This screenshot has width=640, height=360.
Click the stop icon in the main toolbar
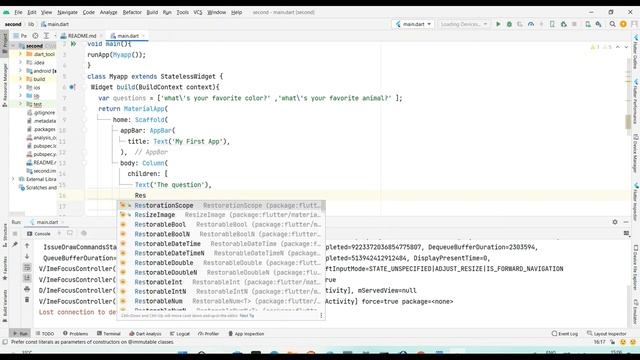point(574,24)
